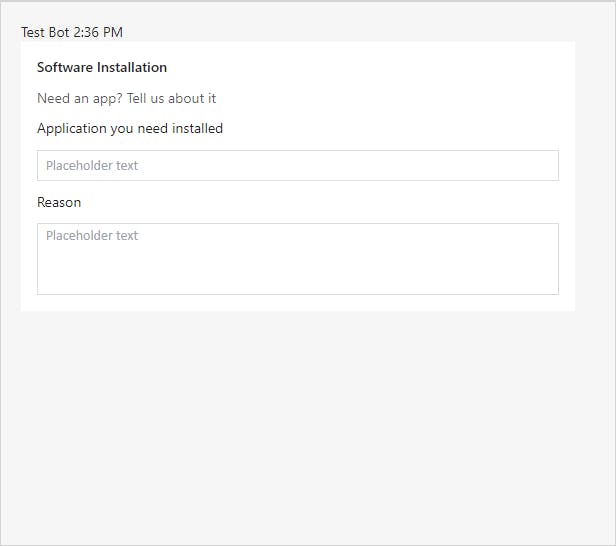Screen dimensions: 616x546
Task: Click placeholder text in the application field
Action: (92, 166)
